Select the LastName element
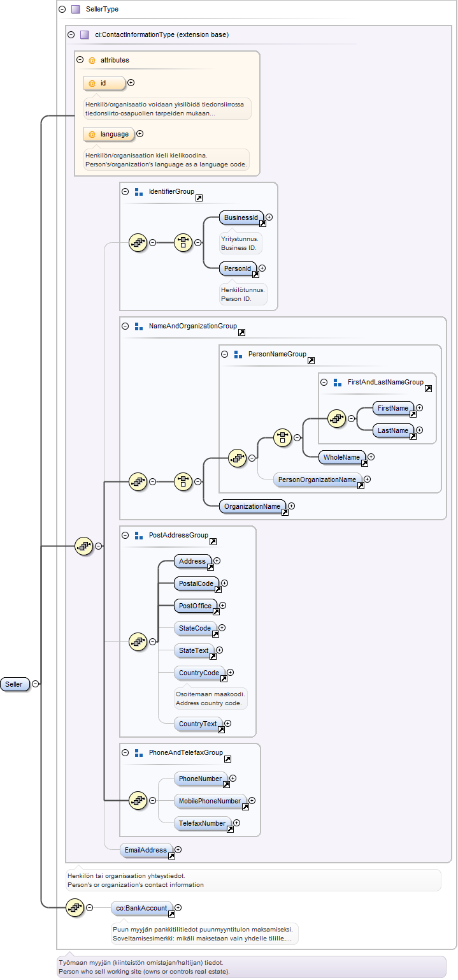 [x=394, y=431]
